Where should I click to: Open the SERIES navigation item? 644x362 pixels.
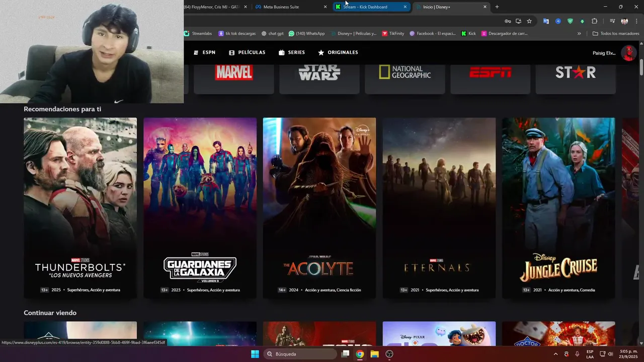coord(292,52)
